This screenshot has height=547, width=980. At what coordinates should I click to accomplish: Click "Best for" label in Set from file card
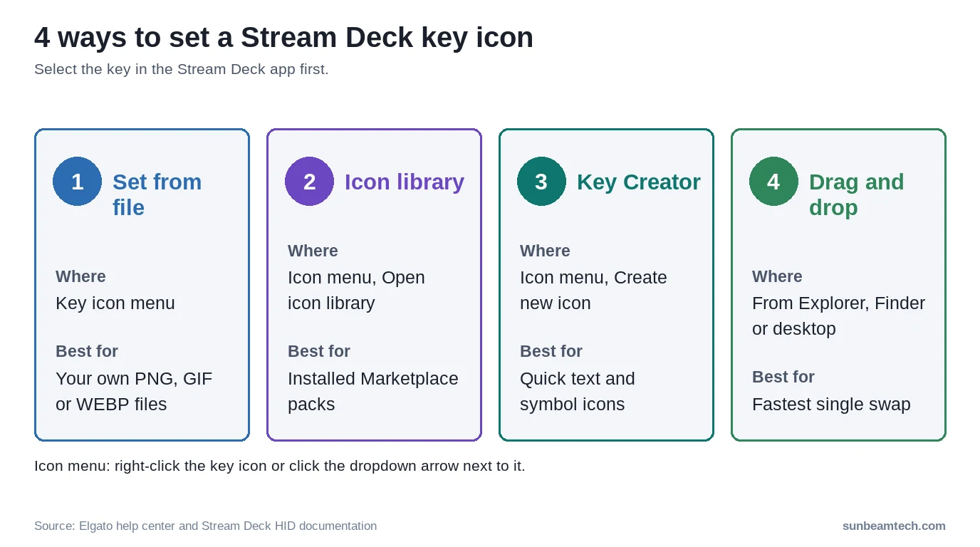point(87,351)
